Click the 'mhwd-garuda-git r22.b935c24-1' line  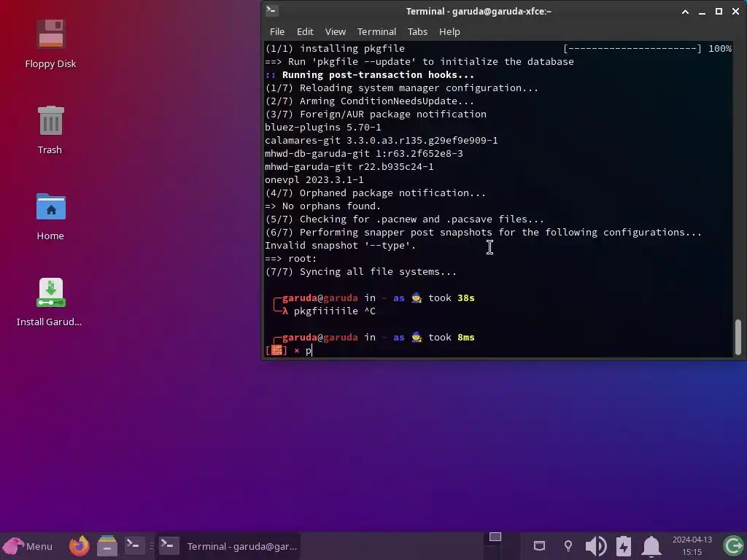349,167
